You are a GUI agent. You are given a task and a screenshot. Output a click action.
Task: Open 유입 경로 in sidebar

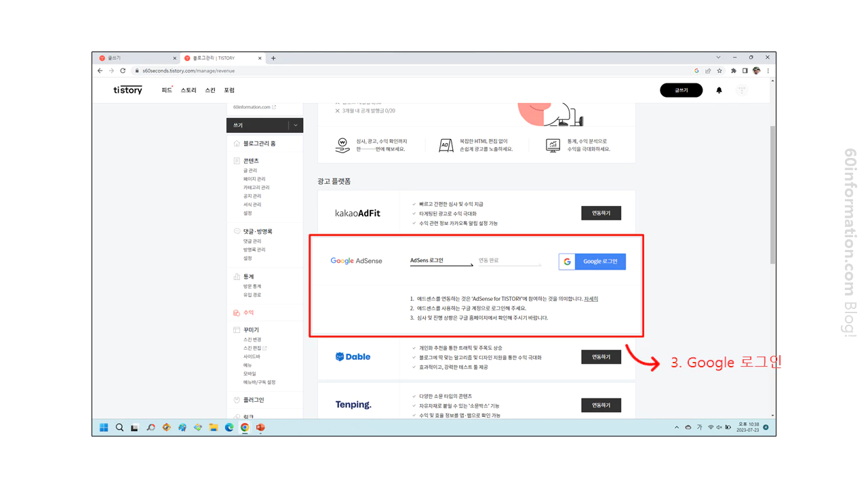(252, 295)
